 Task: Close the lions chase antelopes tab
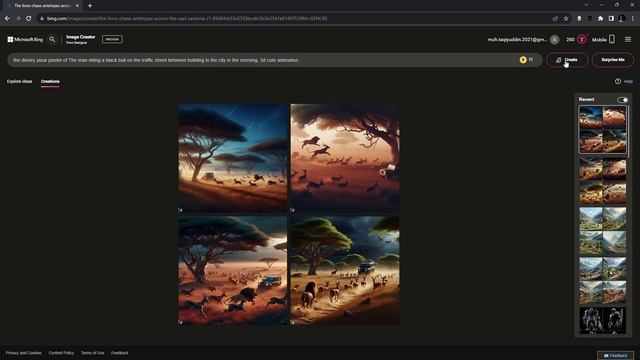tap(77, 6)
